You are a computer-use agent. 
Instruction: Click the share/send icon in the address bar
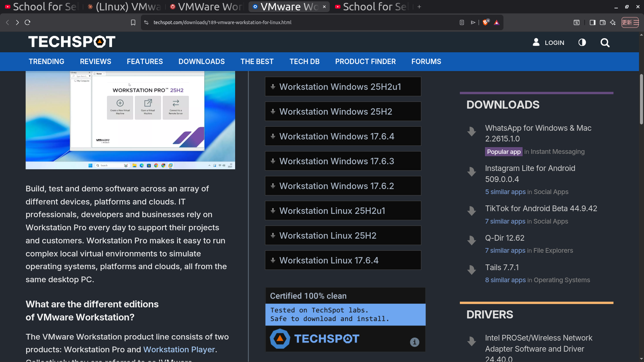[x=473, y=22]
